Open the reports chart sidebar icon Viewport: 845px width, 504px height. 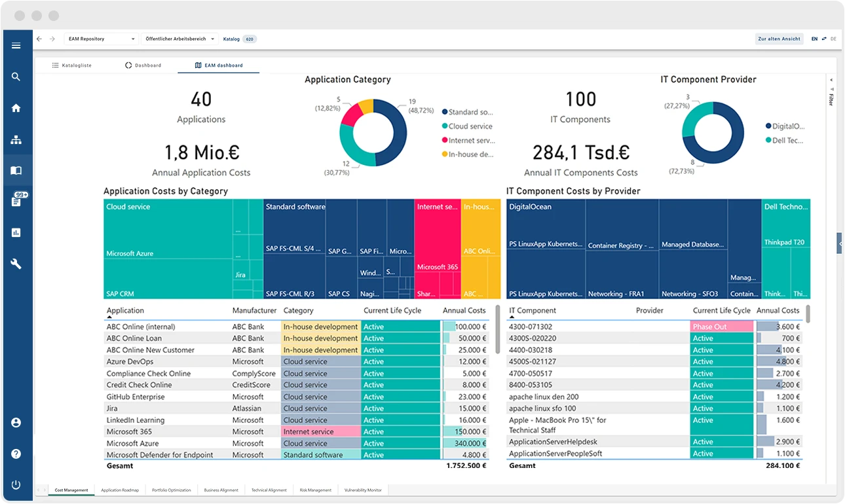(16, 233)
